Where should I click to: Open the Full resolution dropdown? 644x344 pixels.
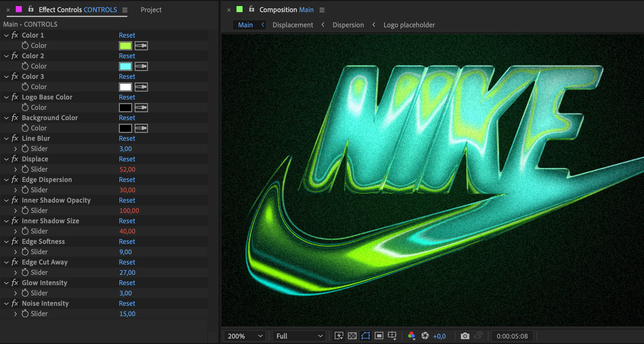tap(299, 336)
